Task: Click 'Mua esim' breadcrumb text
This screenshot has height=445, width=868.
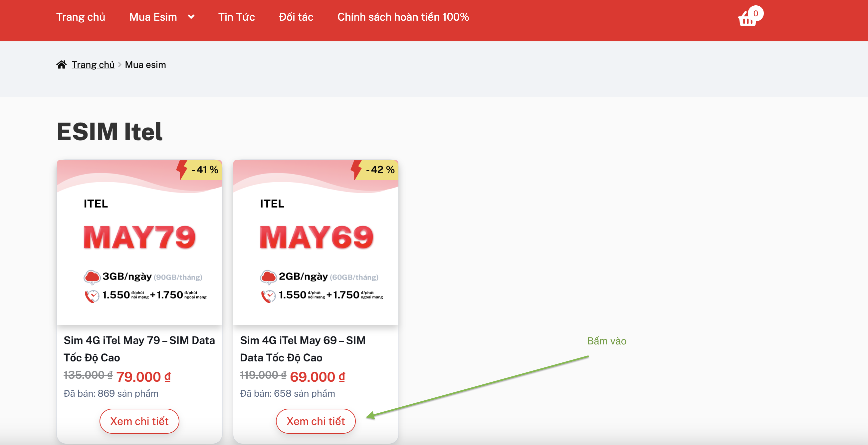Action: coord(145,64)
